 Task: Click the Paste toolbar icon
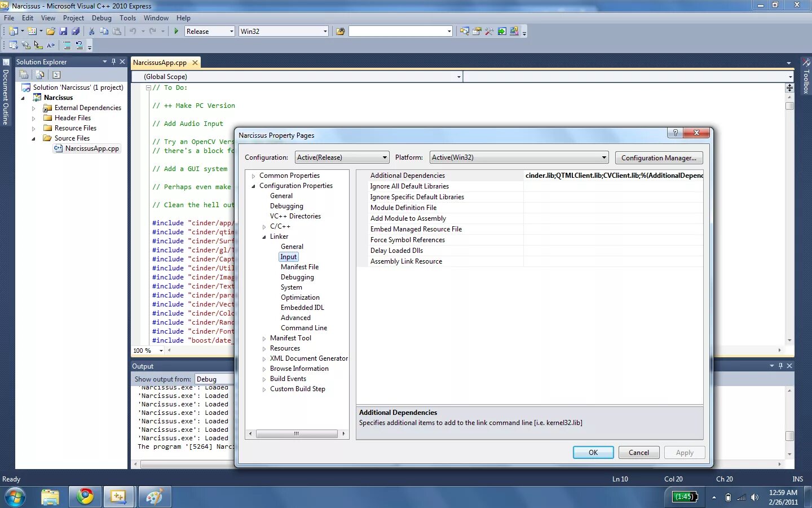[117, 31]
